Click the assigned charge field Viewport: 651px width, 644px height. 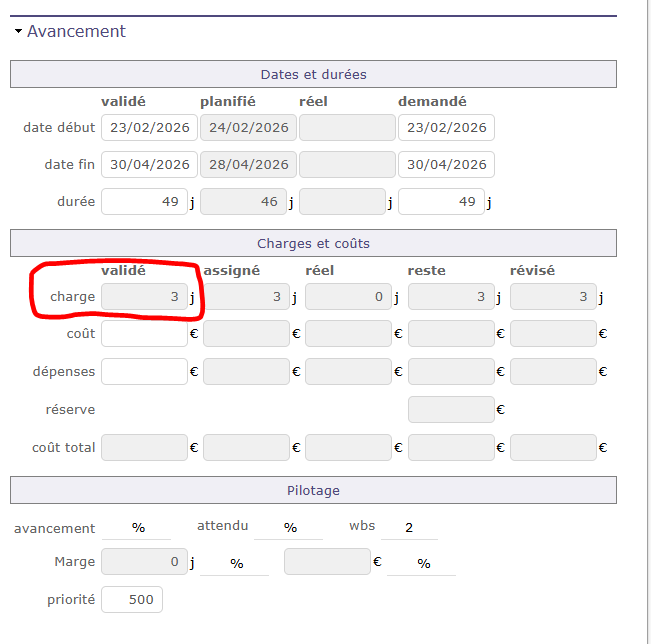(246, 297)
